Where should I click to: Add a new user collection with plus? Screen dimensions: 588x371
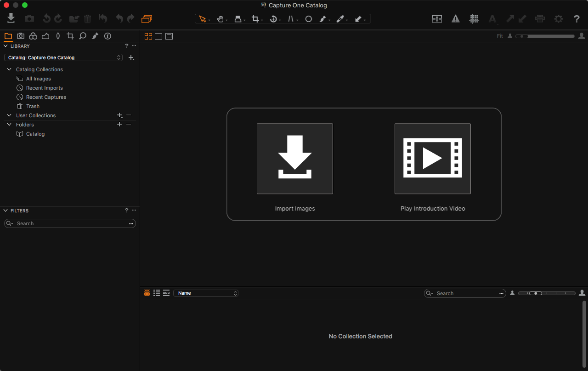[119, 115]
